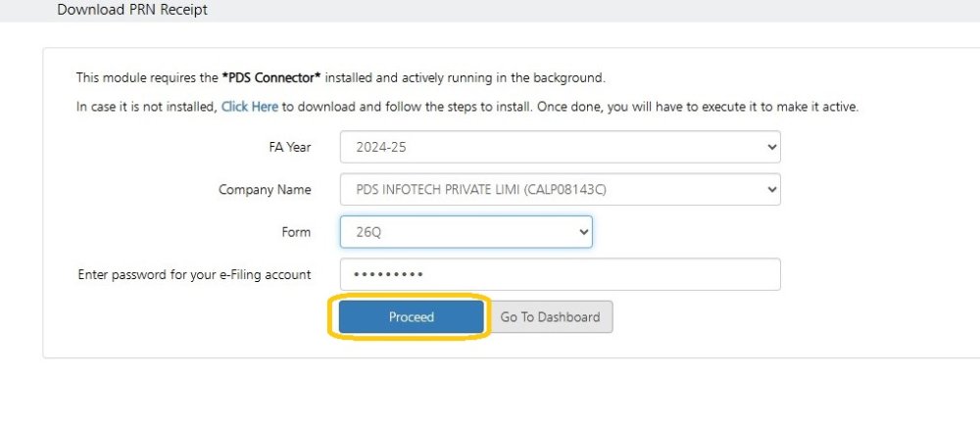Screen dimensions: 980x423
Task: Click the 'In case it is not installed' text
Action: pos(146,107)
